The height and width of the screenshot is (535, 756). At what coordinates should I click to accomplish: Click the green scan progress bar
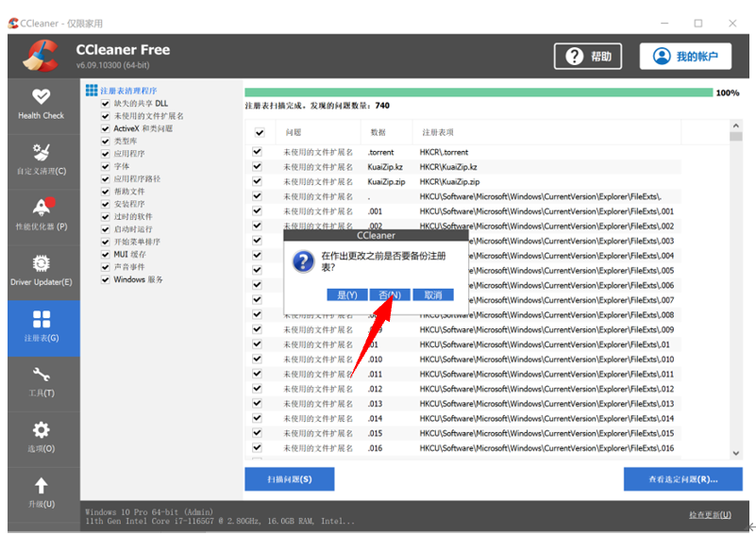pyautogui.click(x=479, y=92)
